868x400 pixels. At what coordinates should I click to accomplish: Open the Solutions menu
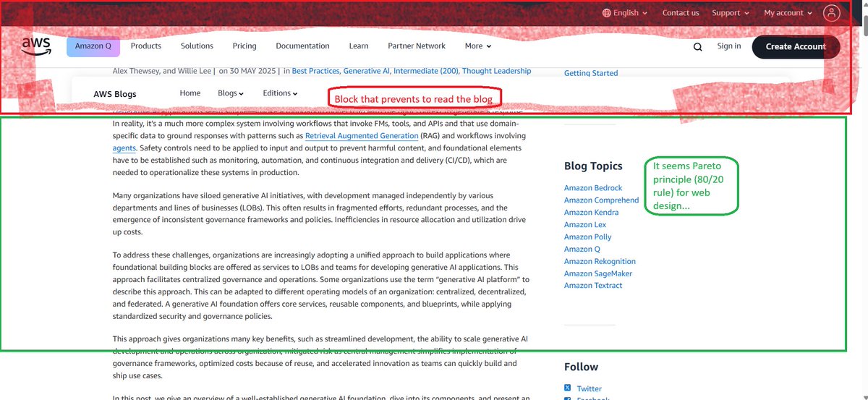tap(197, 46)
